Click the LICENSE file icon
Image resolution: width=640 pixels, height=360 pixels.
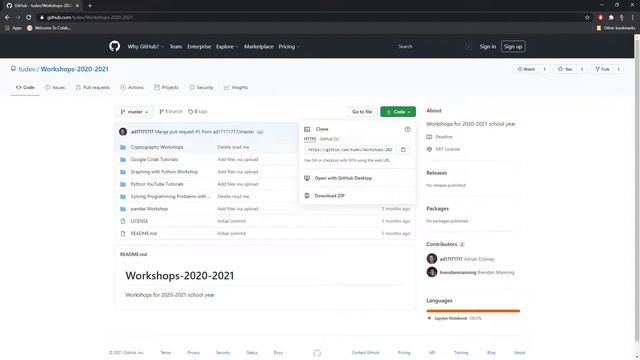(123, 221)
